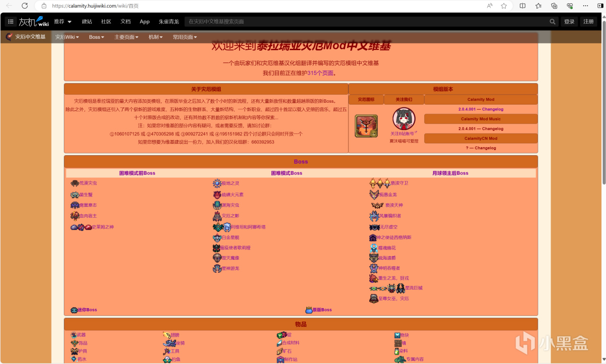
Task: Click the 史莱姆之神 boss link text
Action: click(x=103, y=227)
